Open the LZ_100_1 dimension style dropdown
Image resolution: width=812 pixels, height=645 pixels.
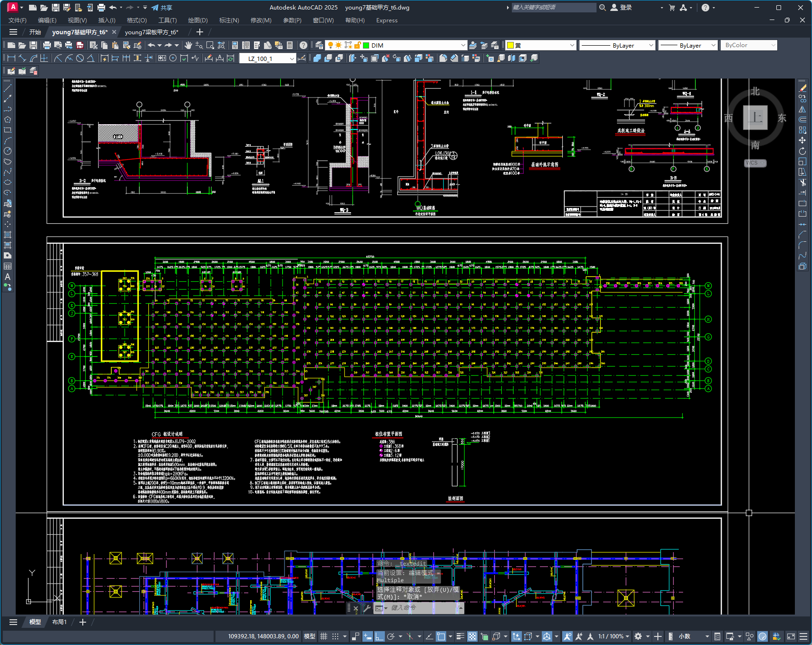291,59
